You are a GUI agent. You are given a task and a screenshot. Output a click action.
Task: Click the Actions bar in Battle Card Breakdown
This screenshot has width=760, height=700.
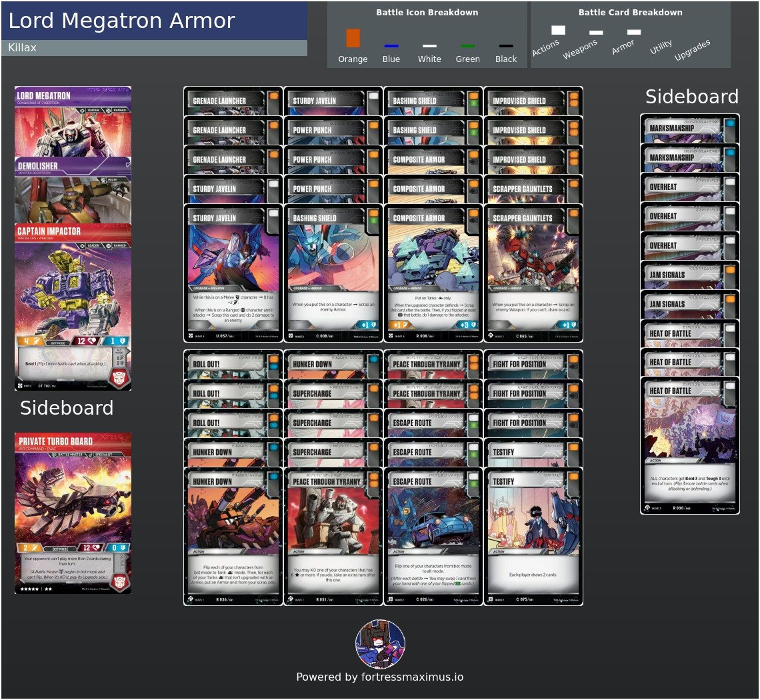click(x=559, y=30)
